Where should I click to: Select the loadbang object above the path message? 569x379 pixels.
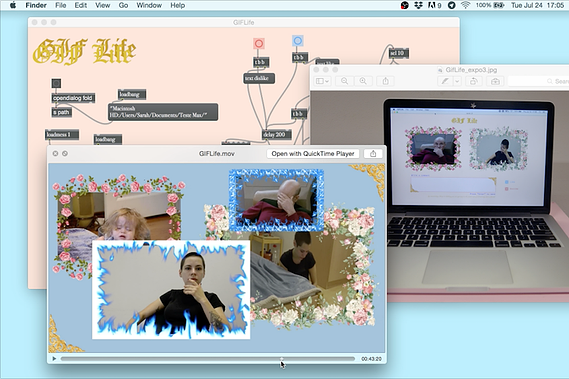coord(132,94)
